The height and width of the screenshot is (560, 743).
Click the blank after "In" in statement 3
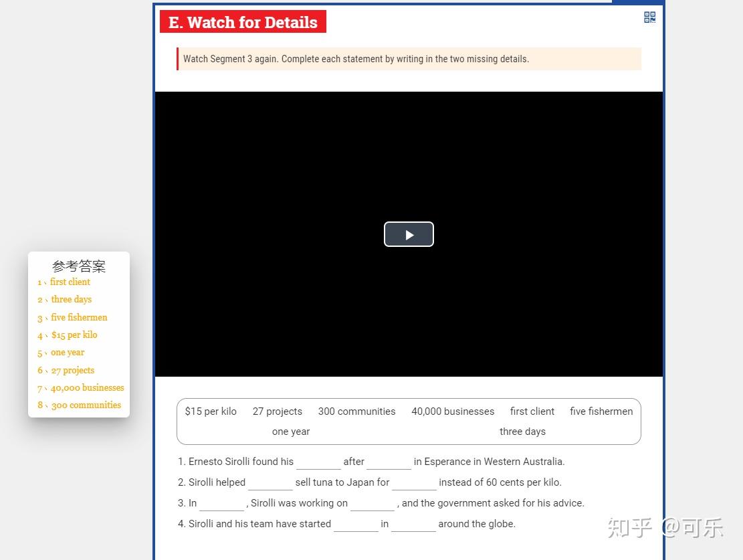pyautogui.click(x=221, y=503)
